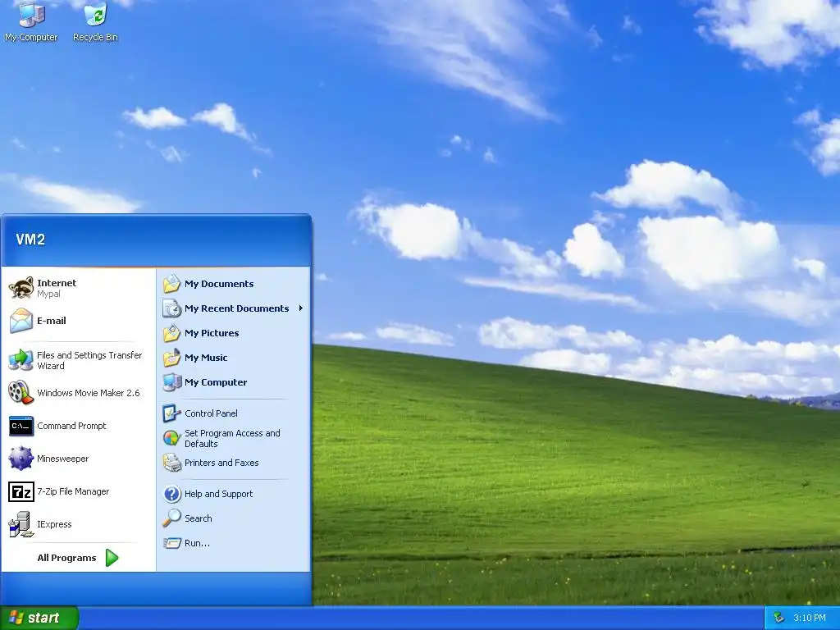Select the E-mail menu entry

tap(78, 321)
